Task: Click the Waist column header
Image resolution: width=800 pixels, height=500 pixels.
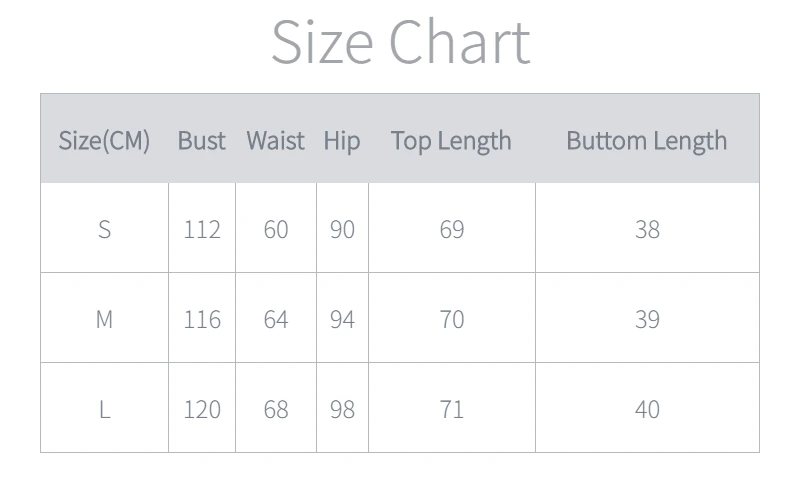Action: 275,141
